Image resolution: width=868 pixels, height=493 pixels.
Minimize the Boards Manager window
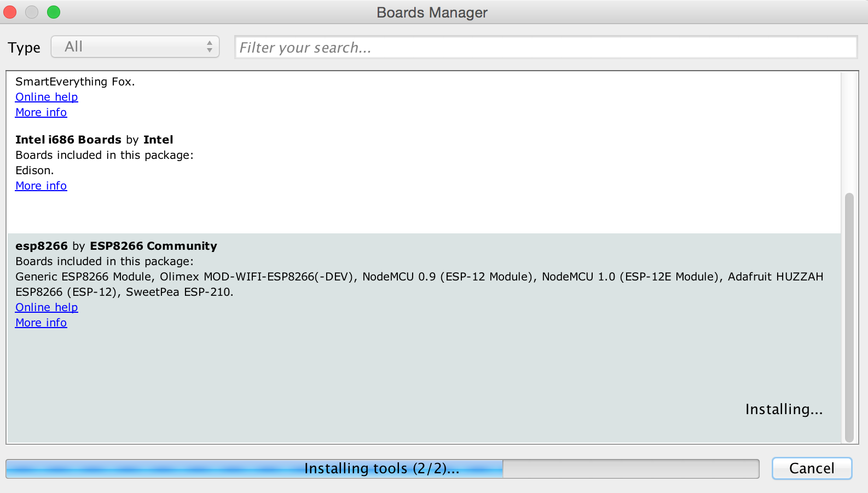(x=32, y=12)
